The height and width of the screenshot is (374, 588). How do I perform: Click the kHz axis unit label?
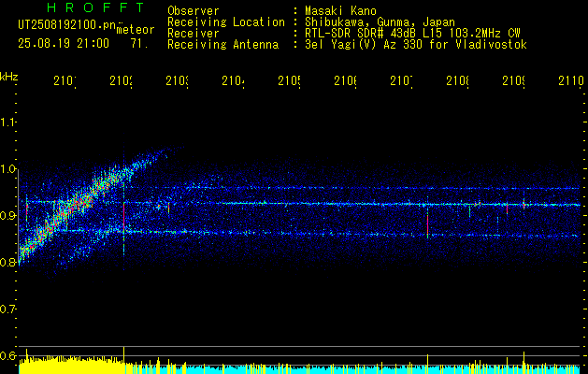[x=9, y=77]
